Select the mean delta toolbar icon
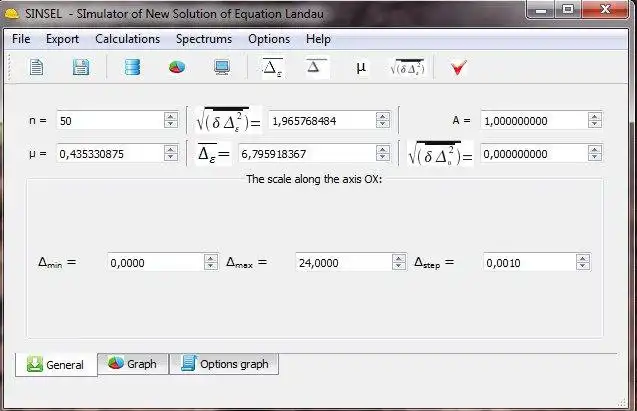The height and width of the screenshot is (411, 637). 316,67
